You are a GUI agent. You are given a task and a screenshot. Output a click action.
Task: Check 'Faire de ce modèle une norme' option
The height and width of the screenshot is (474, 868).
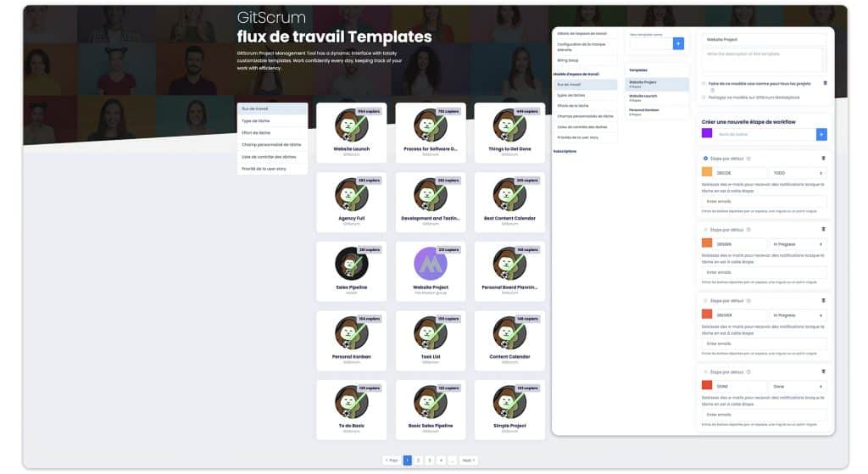tap(704, 84)
